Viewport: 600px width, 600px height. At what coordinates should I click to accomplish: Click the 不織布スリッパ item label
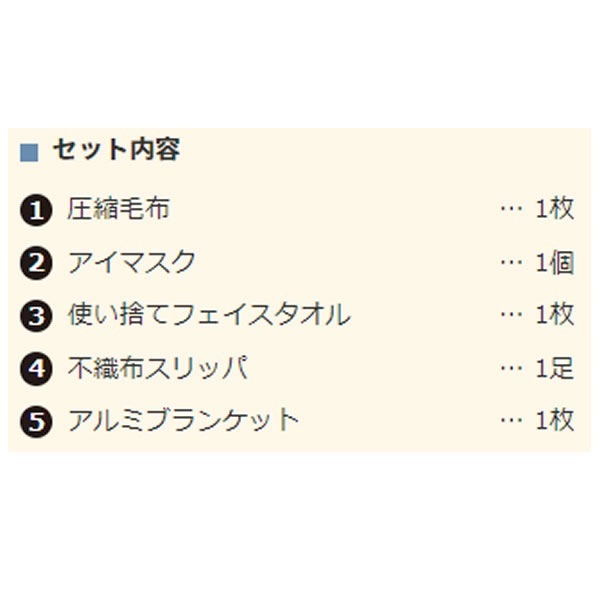tap(157, 368)
